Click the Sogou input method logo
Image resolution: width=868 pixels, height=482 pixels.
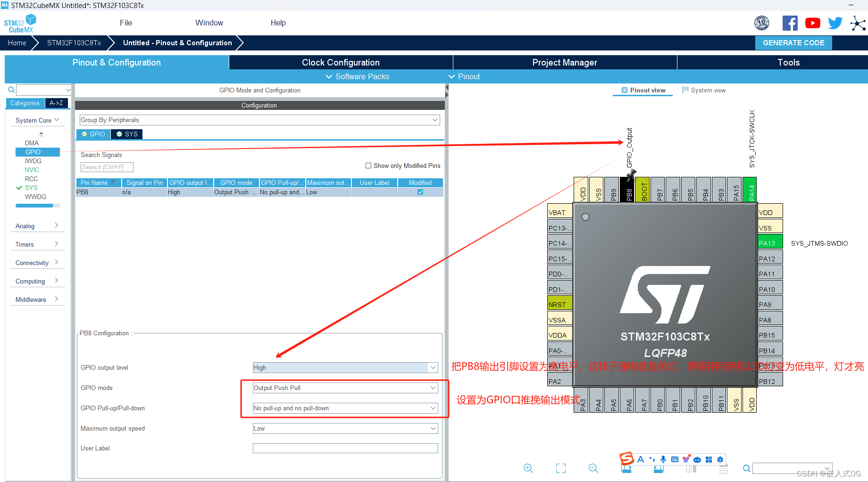point(626,458)
